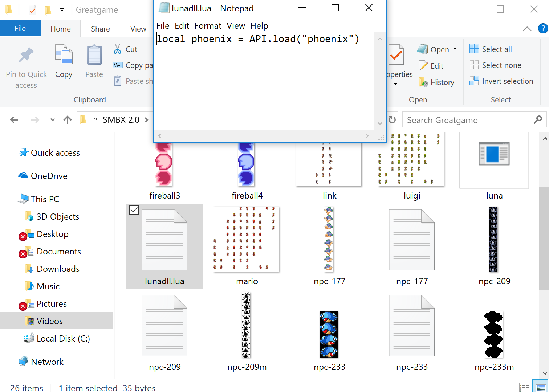Click Select none in ribbon

pyautogui.click(x=495, y=65)
